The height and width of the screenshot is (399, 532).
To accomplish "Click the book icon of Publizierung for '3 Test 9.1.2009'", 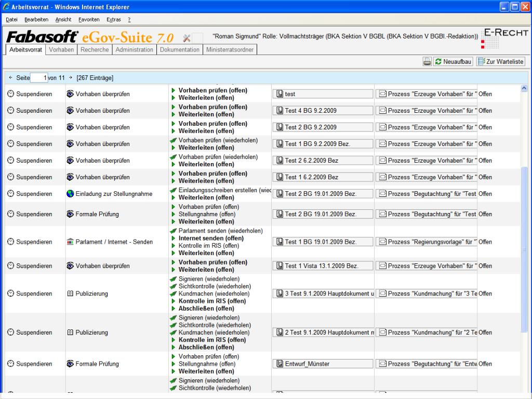I will [70, 294].
